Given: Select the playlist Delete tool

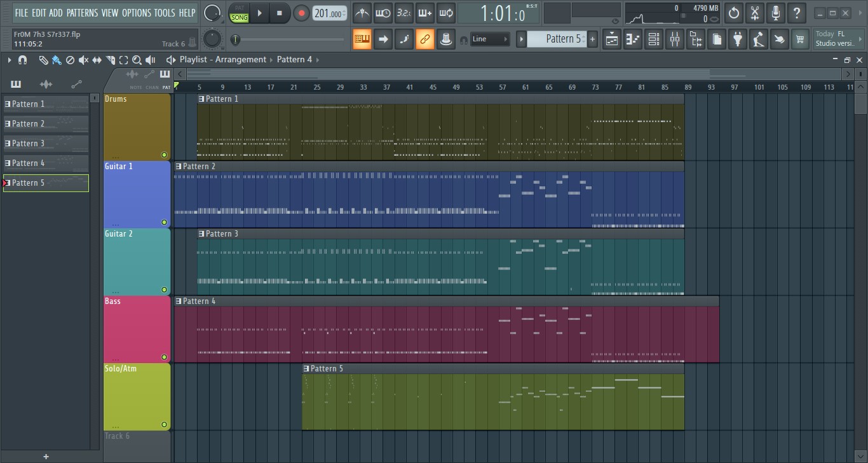Looking at the screenshot, I should [70, 60].
